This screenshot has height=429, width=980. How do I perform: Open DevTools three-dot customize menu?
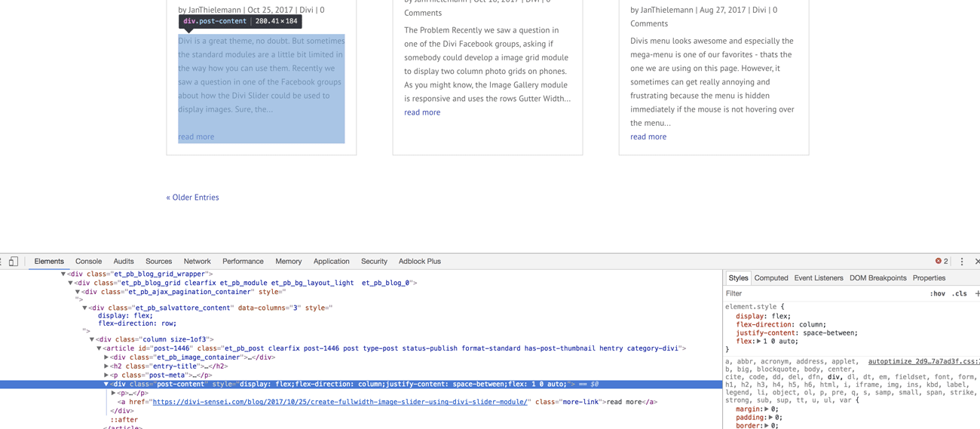pos(962,262)
